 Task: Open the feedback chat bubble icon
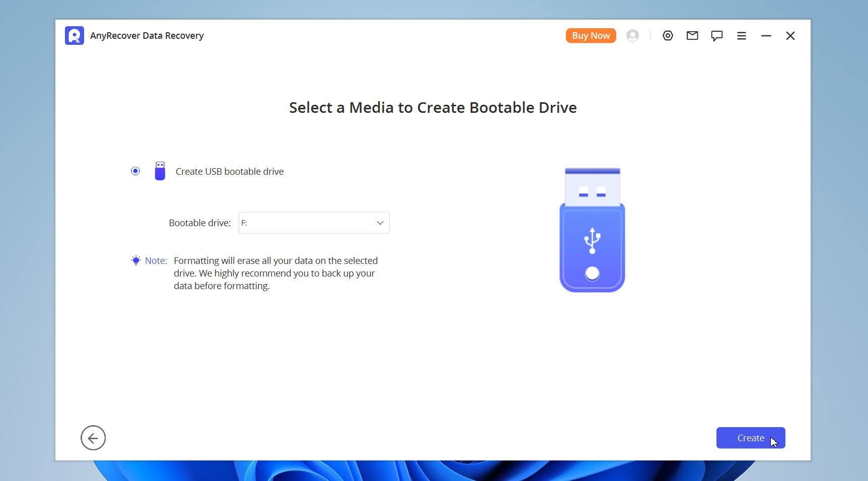pyautogui.click(x=717, y=36)
